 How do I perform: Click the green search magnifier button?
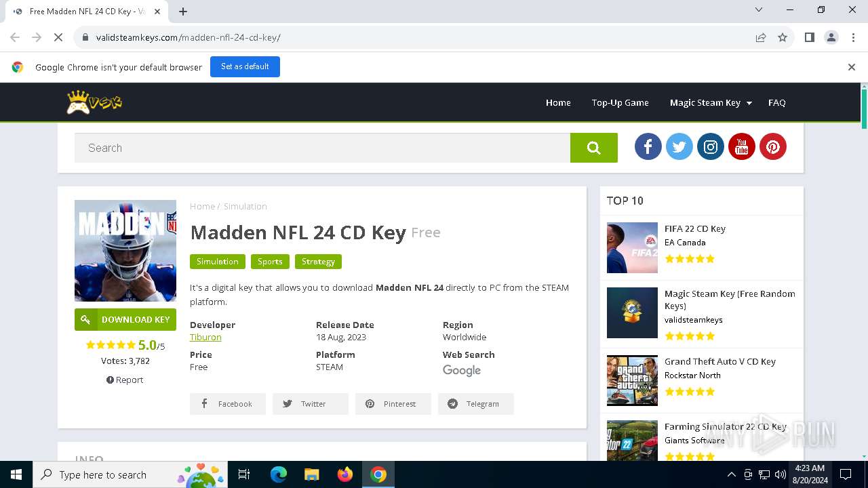594,148
